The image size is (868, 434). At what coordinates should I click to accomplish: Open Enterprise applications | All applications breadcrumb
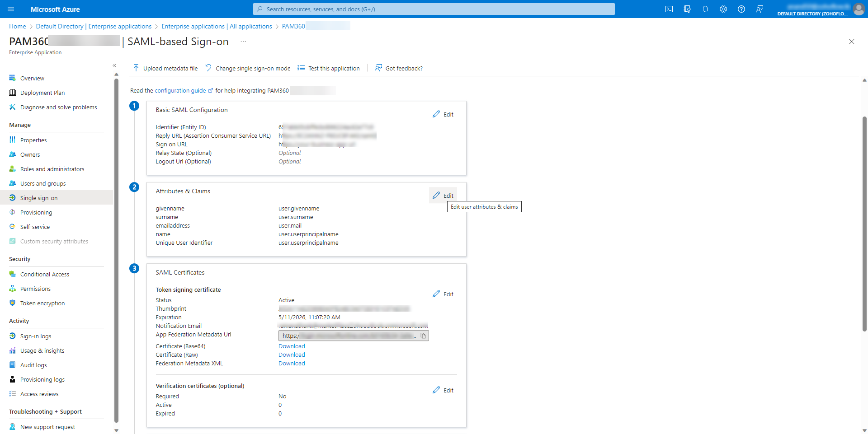[217, 26]
